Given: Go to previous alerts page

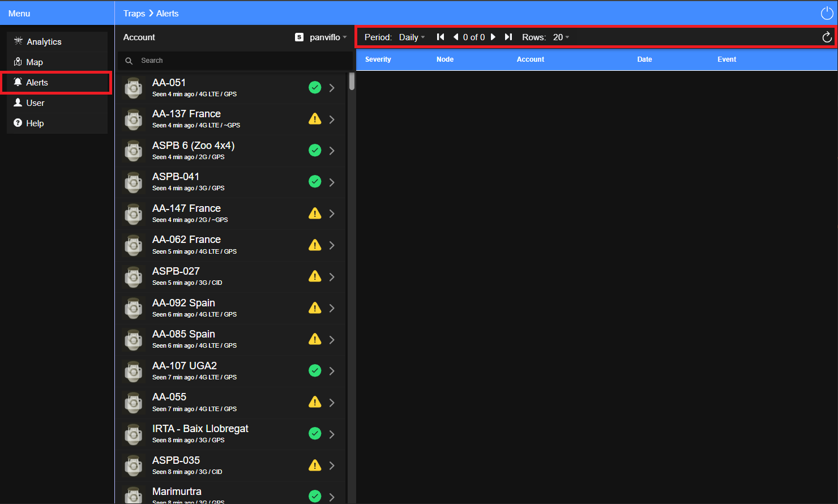Looking at the screenshot, I should point(456,37).
